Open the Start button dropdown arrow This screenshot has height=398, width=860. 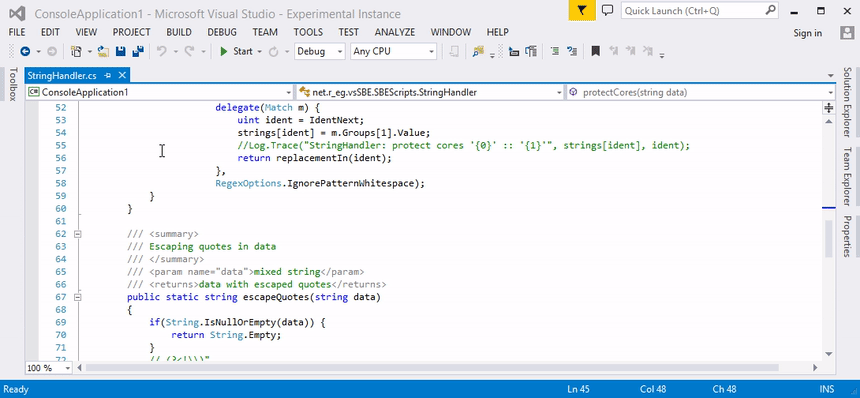coord(259,52)
